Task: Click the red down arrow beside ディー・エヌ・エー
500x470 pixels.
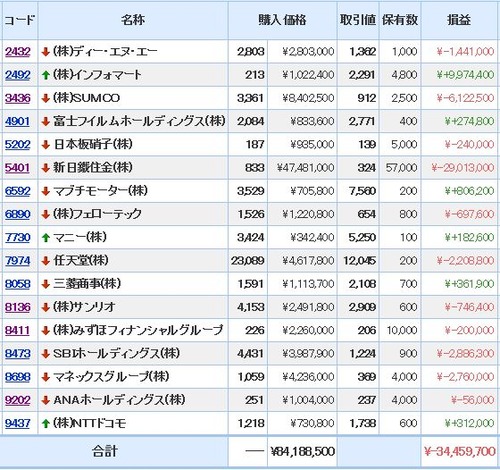Action: (x=46, y=52)
